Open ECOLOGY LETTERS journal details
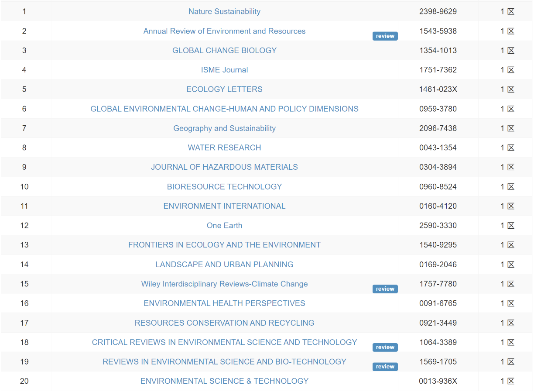 pyautogui.click(x=224, y=89)
